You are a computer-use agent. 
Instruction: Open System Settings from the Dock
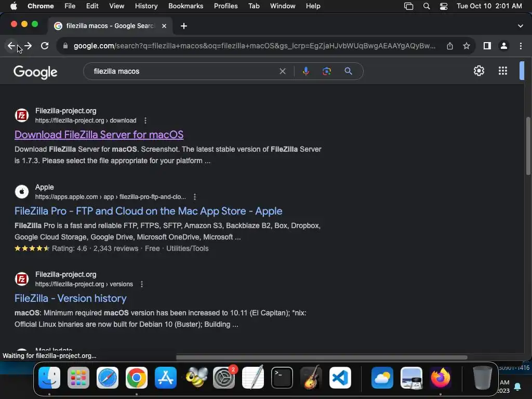(x=224, y=378)
